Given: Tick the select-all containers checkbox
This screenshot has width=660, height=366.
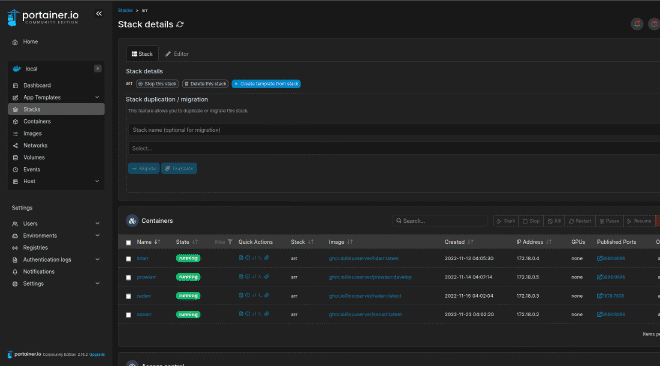Looking at the screenshot, I should pos(128,242).
